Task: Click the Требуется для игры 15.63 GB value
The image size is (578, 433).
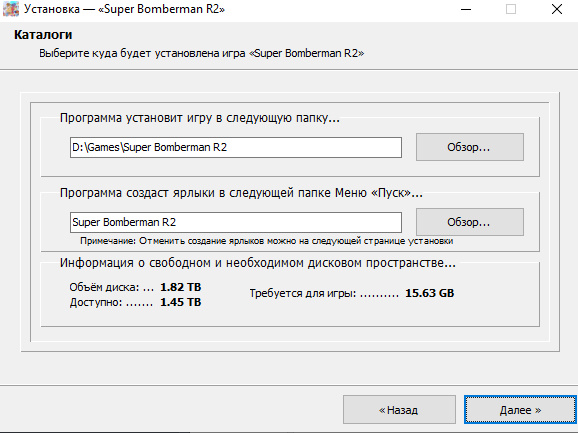Action: (429, 293)
